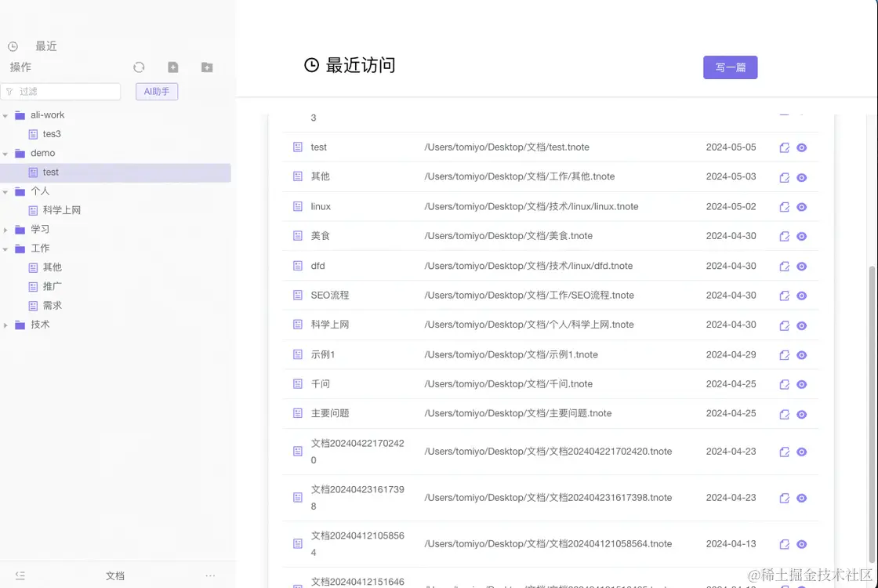878x588 pixels.
Task: Click the 写一篇 button
Action: (730, 67)
